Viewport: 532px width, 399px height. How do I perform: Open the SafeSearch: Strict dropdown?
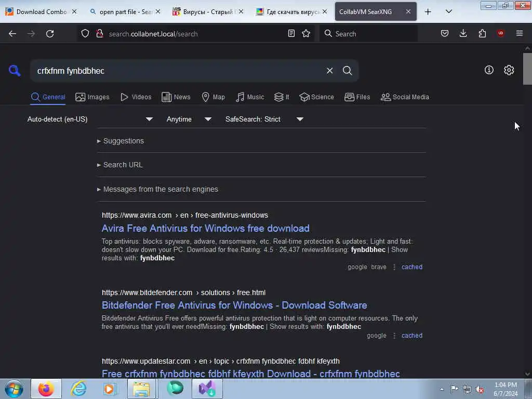264,119
